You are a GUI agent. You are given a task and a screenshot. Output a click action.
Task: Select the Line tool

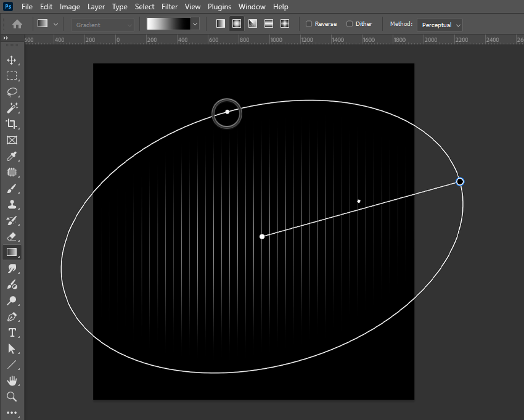12,364
